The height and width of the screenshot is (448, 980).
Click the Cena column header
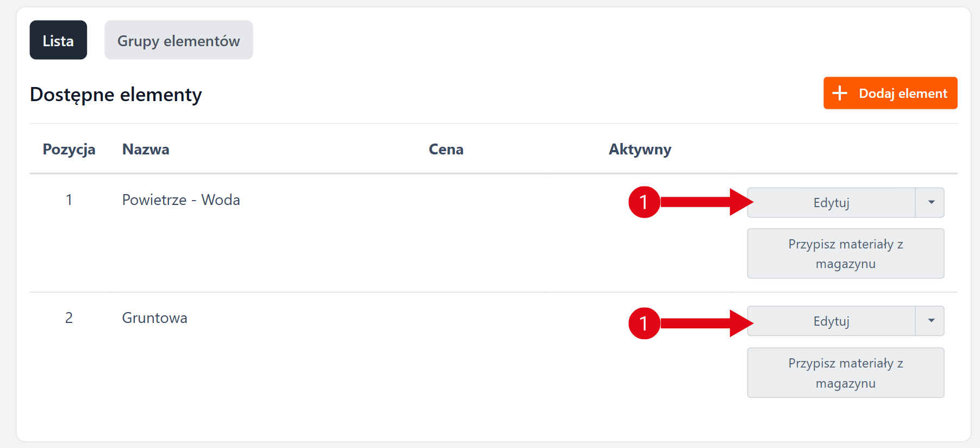446,150
